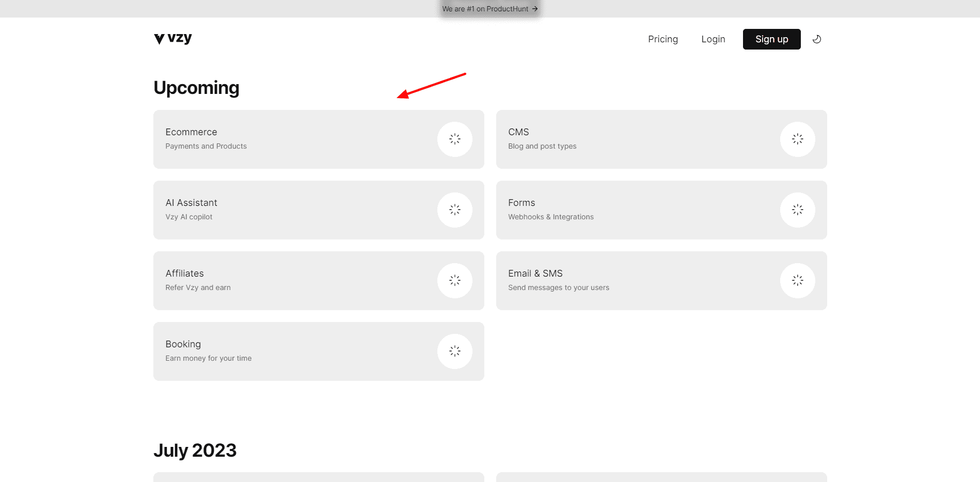
Task: Click the Sign up button
Action: [771, 39]
